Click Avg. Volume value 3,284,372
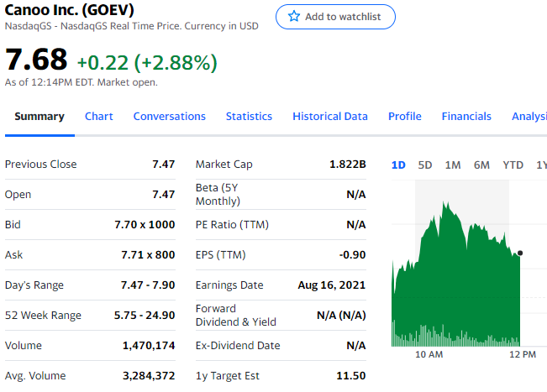The width and height of the screenshot is (547, 392). point(149,375)
